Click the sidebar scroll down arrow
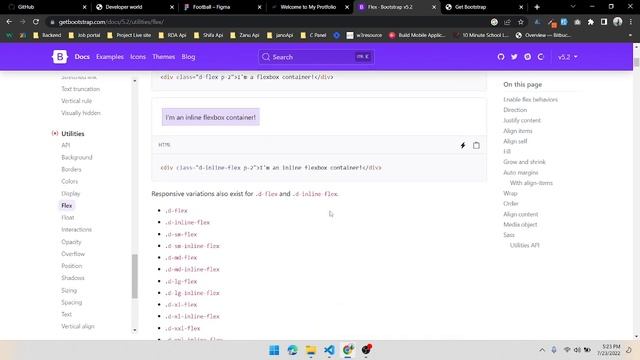The height and width of the screenshot is (360, 640). 135,330
